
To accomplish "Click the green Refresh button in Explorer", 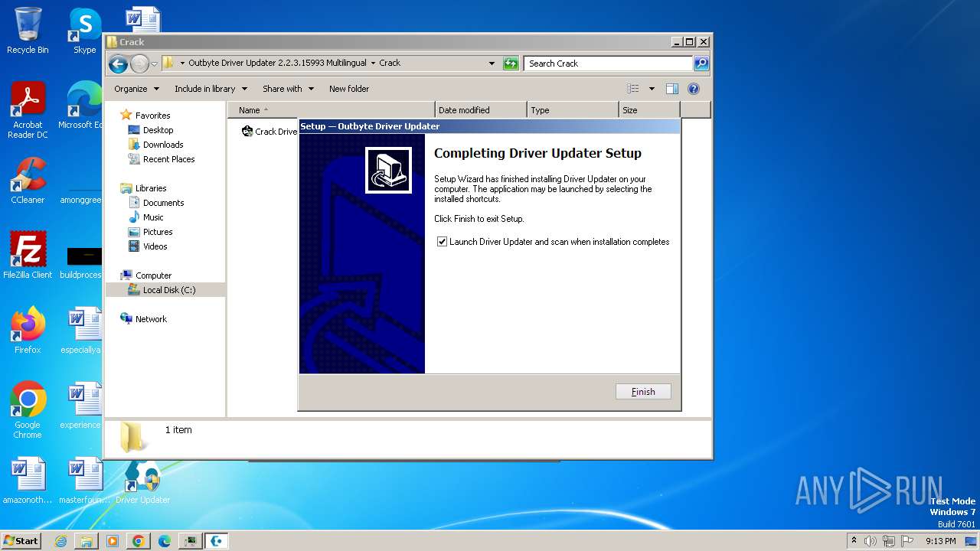I will 511,64.
